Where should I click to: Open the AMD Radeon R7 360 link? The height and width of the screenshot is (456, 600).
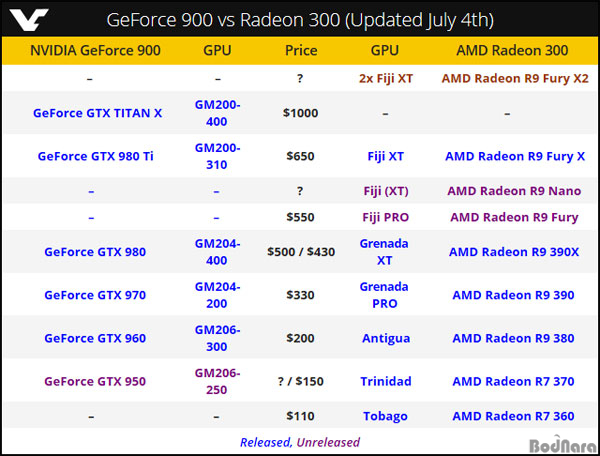point(513,415)
